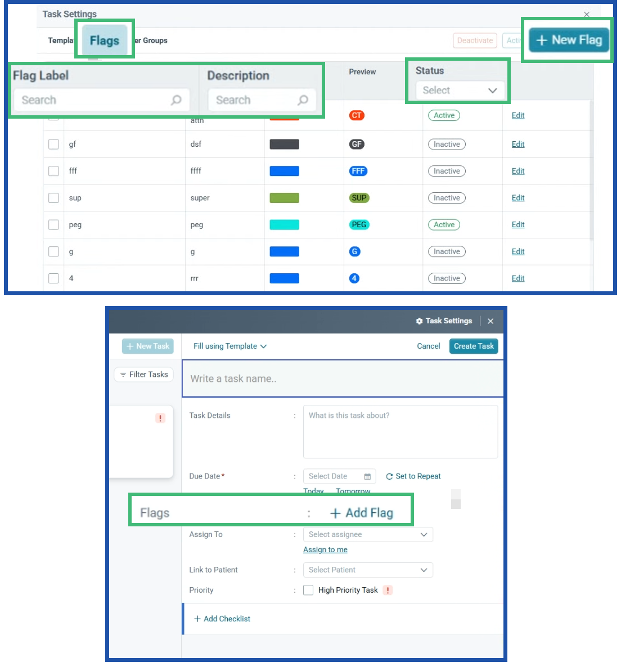Open the User Groups tab

[150, 40]
